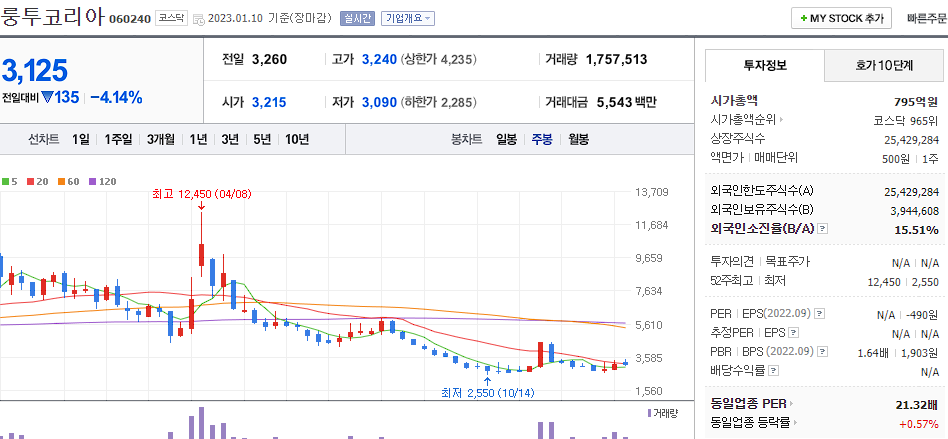Click the 외국인보유주식수(B) value 3,944,608

click(914, 210)
